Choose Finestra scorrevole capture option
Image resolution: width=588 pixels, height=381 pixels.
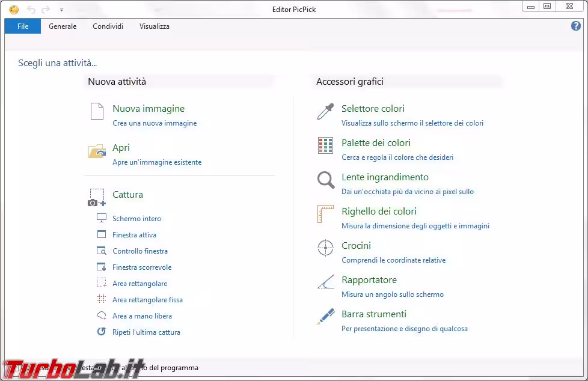pos(142,267)
